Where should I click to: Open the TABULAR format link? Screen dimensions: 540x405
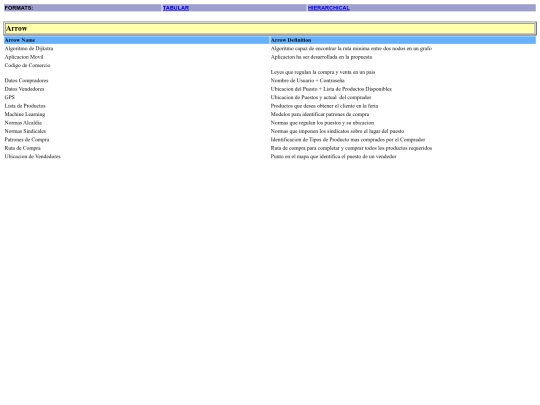click(x=176, y=8)
